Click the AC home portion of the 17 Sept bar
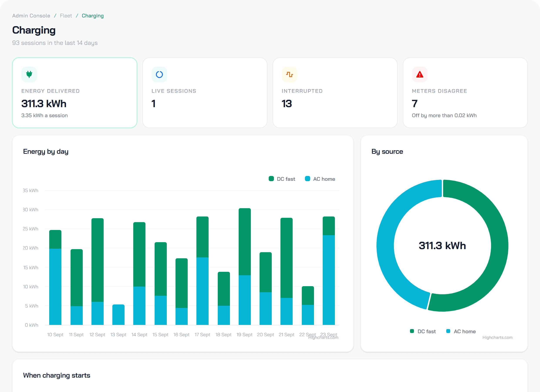This screenshot has width=540, height=392. (202, 291)
